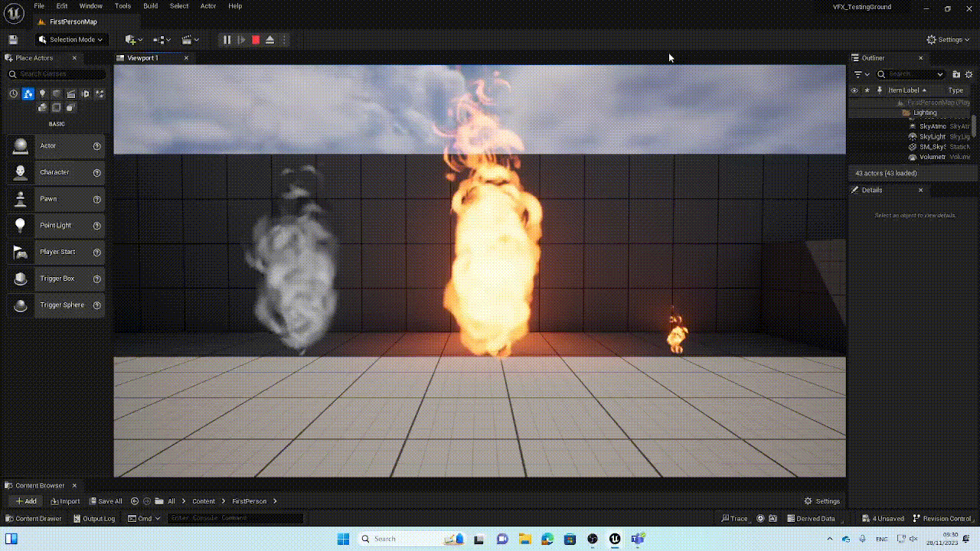This screenshot has width=980, height=551.
Task: Select the Lights category icon in Place Actors
Action: point(42,93)
